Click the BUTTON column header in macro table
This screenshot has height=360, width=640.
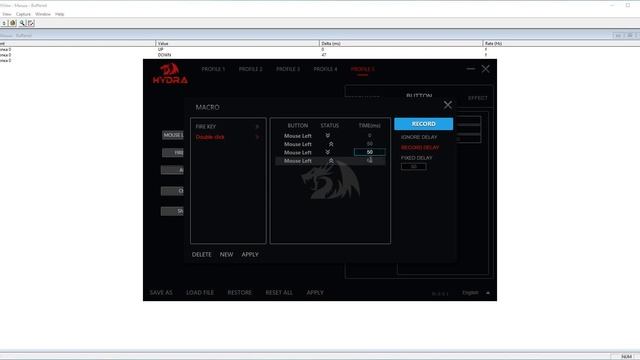pos(298,125)
